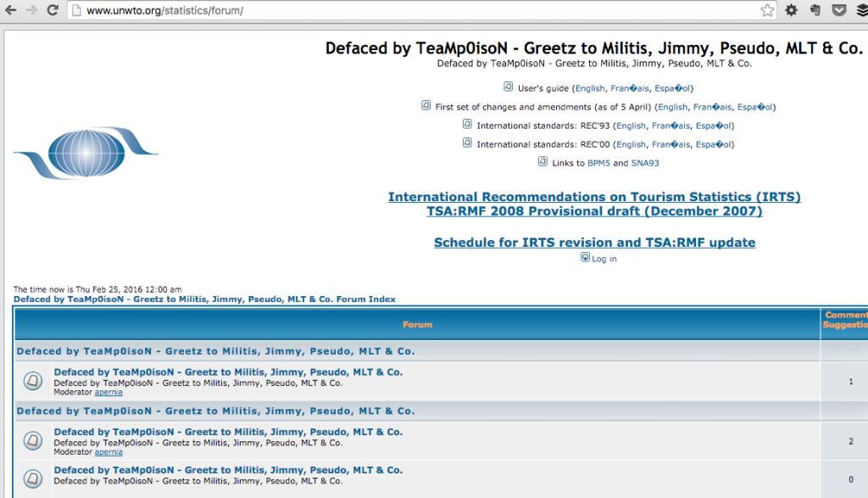Open REC'00 Français link

671,145
